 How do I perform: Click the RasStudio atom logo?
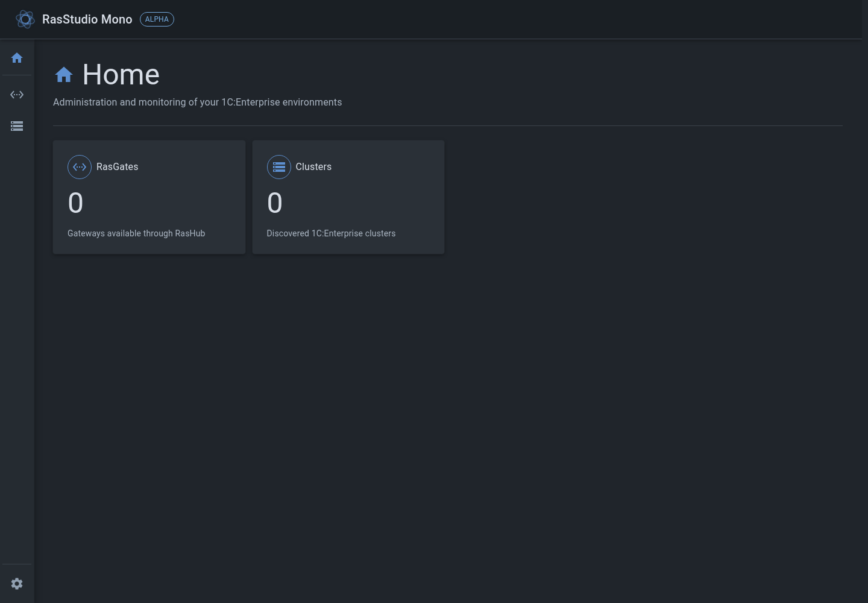tap(25, 19)
